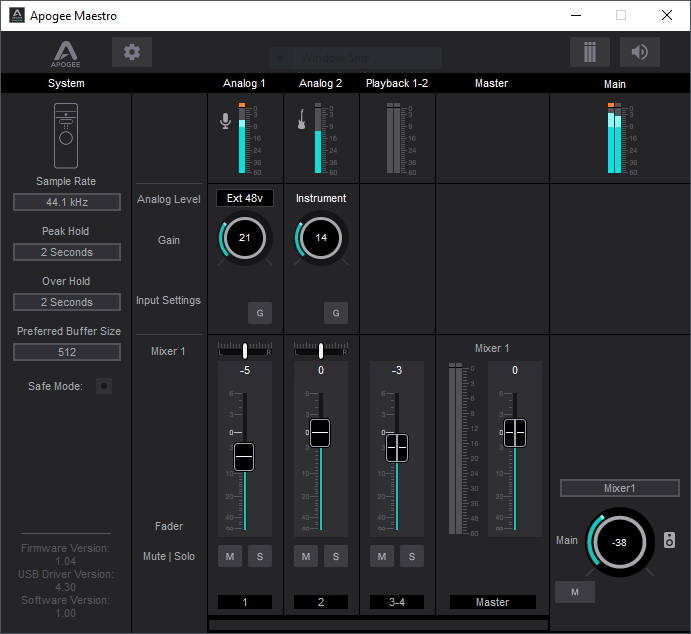The height and width of the screenshot is (634, 691).
Task: Click the Playback 1-2 fader handle
Action: (397, 447)
